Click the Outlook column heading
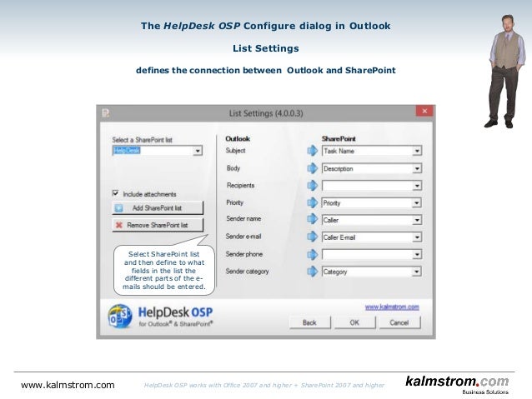This screenshot has width=532, height=399. click(x=238, y=138)
